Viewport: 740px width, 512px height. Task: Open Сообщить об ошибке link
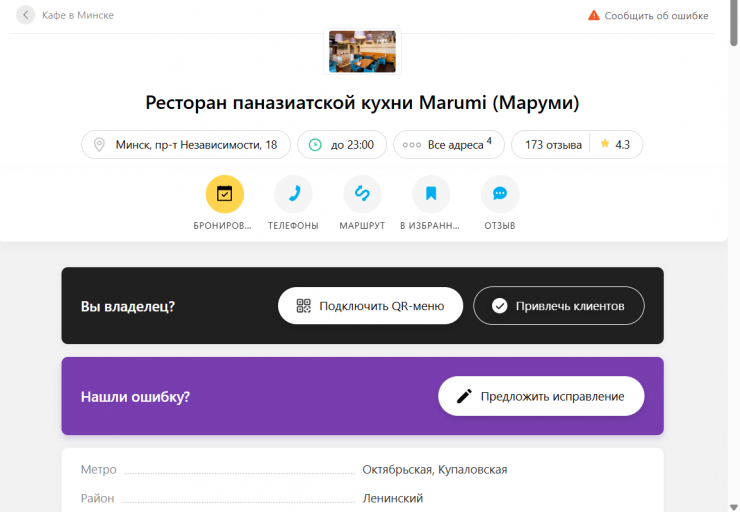[656, 16]
